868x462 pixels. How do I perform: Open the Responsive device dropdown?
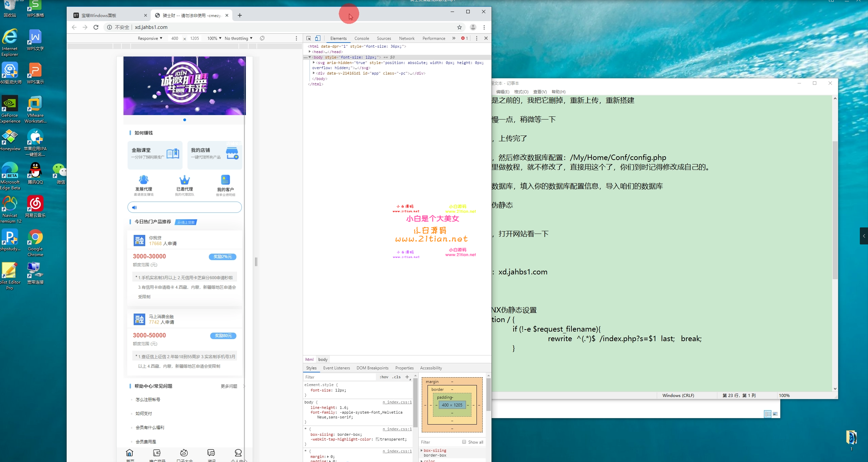150,38
